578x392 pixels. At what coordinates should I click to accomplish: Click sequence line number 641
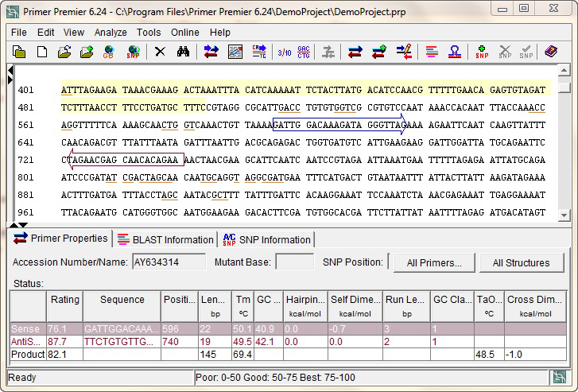point(25,142)
